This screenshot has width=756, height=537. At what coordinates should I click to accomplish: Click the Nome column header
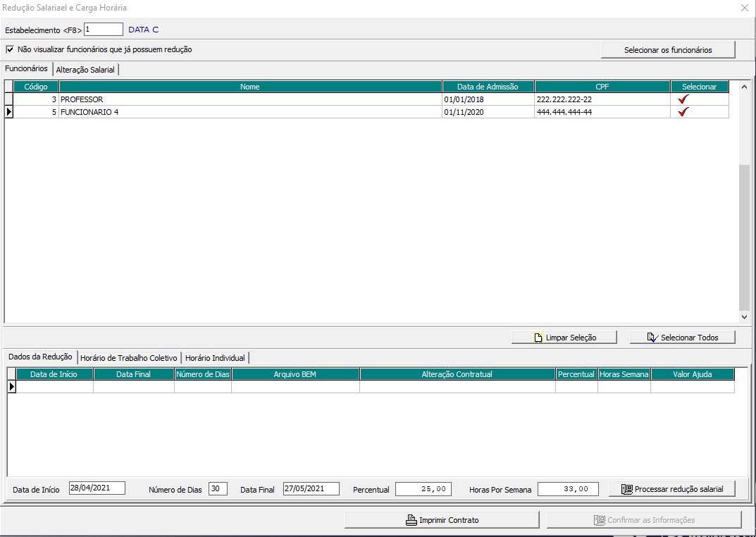click(250, 87)
